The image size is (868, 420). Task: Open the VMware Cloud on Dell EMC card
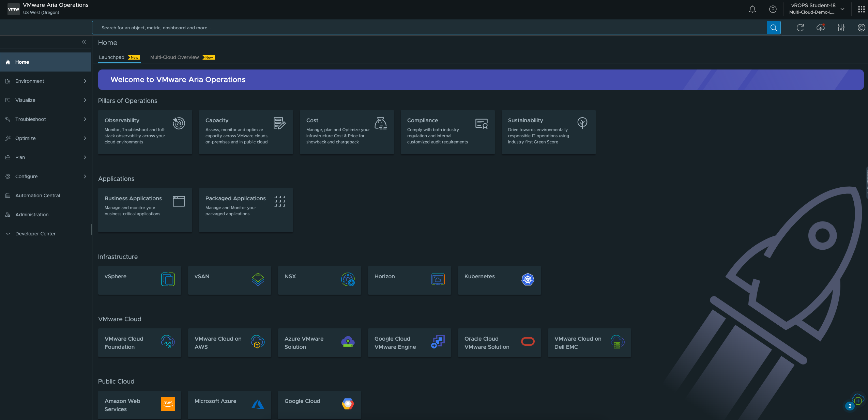(590, 343)
